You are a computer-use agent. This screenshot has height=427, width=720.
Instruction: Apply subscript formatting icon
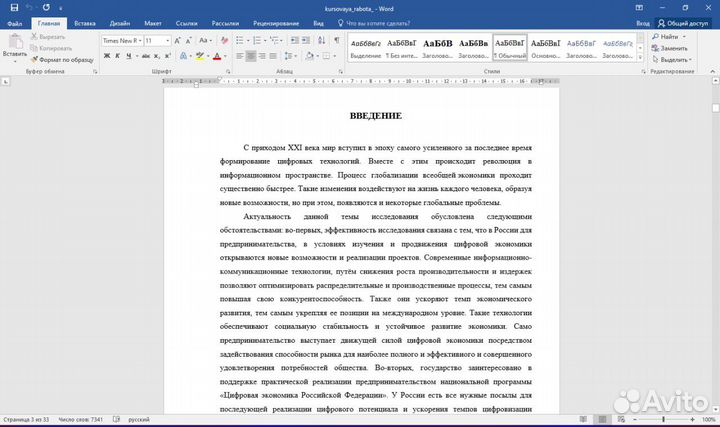(x=157, y=56)
